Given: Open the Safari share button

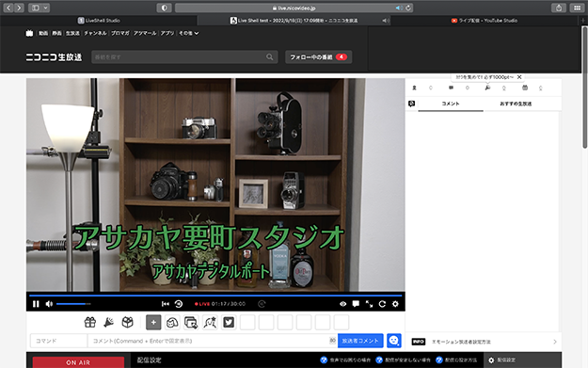Looking at the screenshot, I should (559, 8).
